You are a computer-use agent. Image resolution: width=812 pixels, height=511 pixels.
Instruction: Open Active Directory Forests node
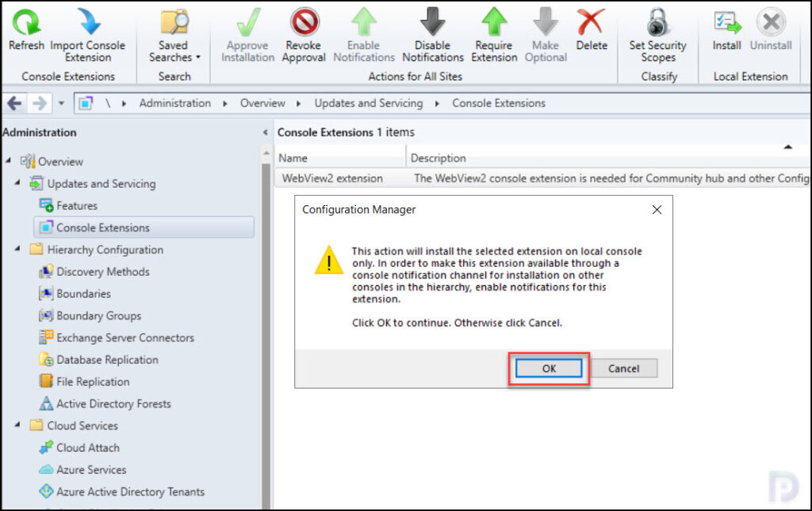click(x=113, y=404)
